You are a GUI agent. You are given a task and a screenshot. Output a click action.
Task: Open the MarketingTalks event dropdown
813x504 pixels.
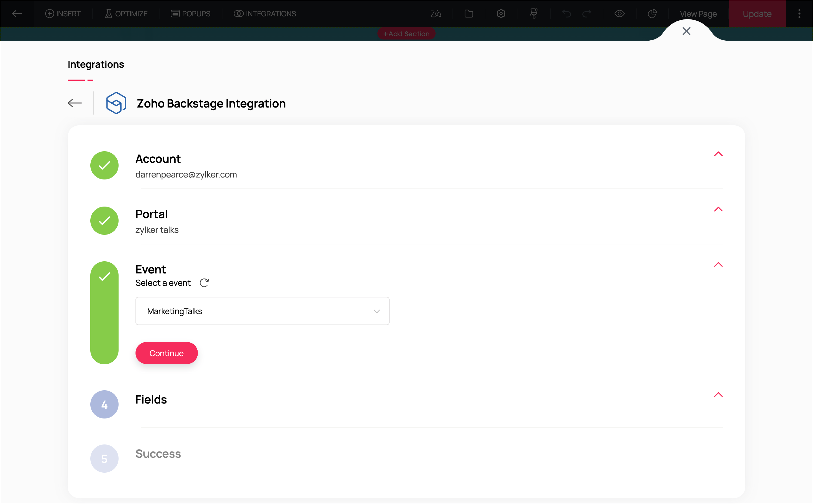pos(262,311)
